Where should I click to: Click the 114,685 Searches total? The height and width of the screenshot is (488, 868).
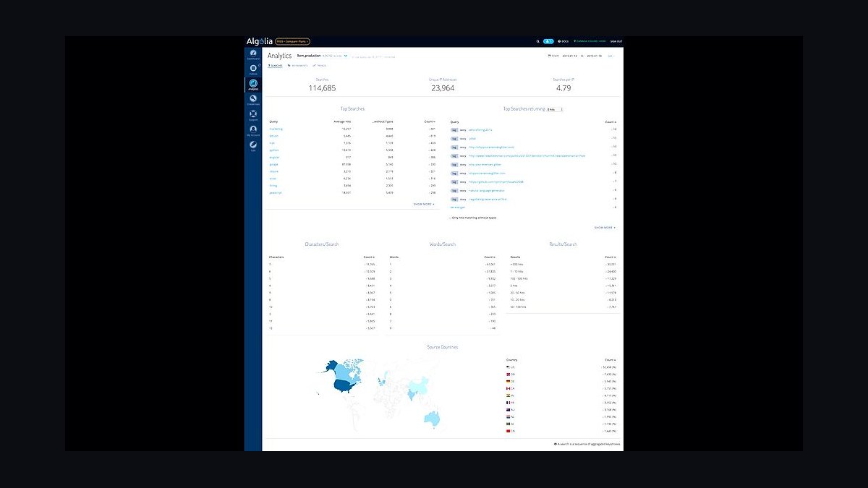tap(322, 88)
